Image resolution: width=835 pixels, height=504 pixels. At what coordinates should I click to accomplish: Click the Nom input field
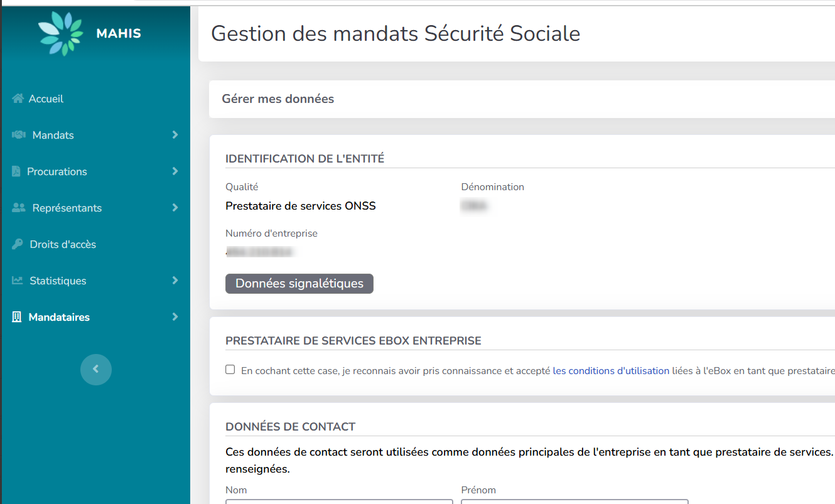click(339, 501)
